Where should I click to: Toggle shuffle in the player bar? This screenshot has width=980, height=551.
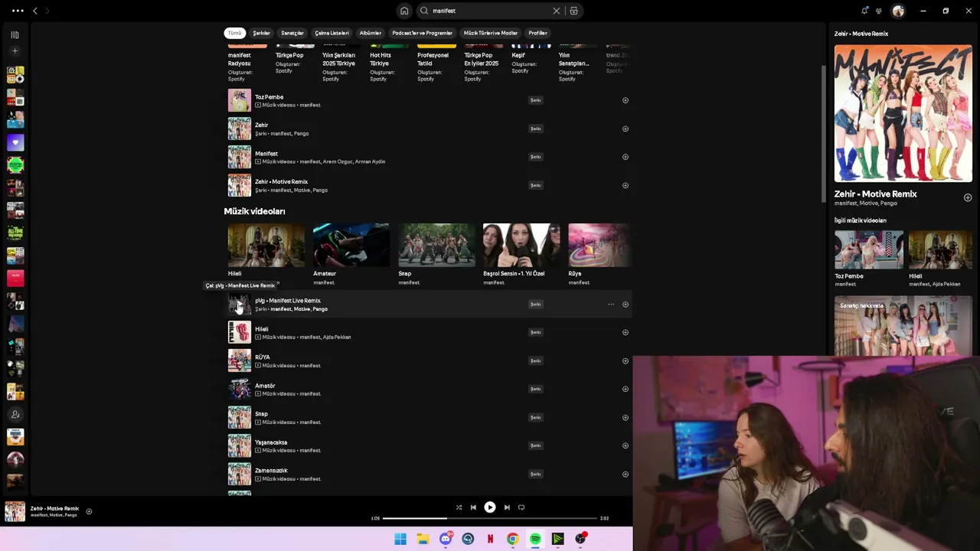459,507
